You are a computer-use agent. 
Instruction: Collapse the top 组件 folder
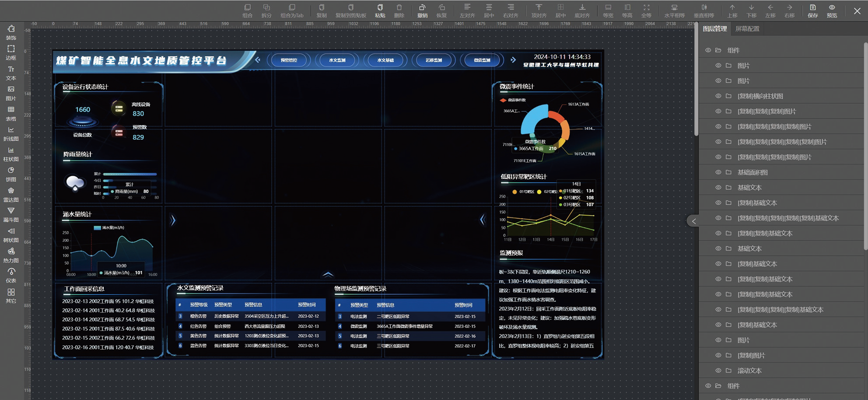point(718,50)
